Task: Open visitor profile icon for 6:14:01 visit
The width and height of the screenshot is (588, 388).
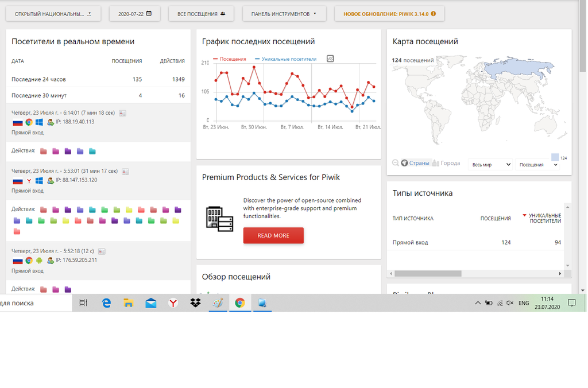Action: pos(123,113)
